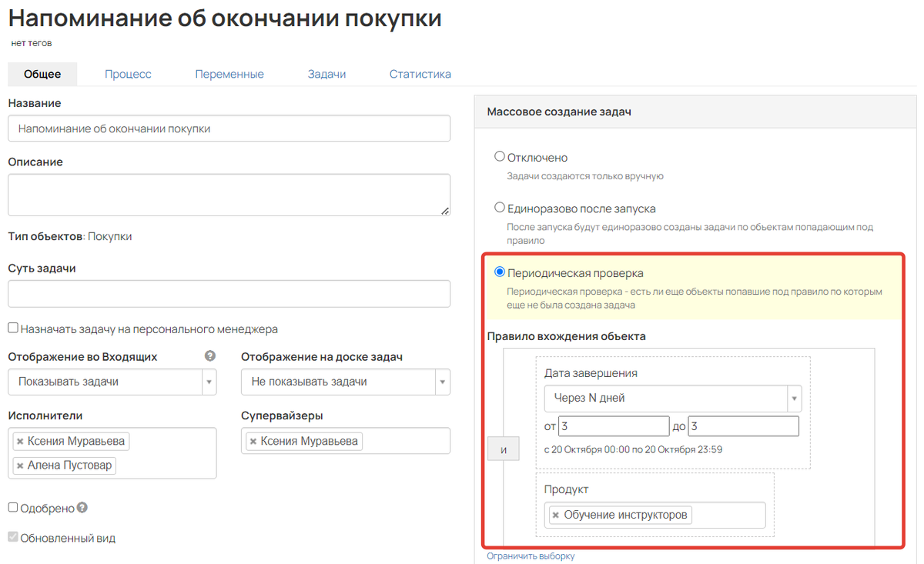924x564 pixels.
Task: Open help icon near Отображение во Входящих
Action: [210, 356]
